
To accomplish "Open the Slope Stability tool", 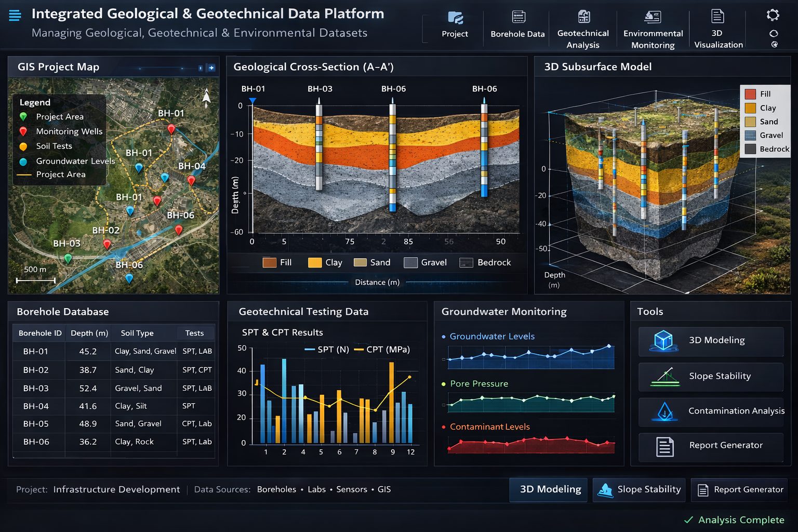I will [x=711, y=376].
